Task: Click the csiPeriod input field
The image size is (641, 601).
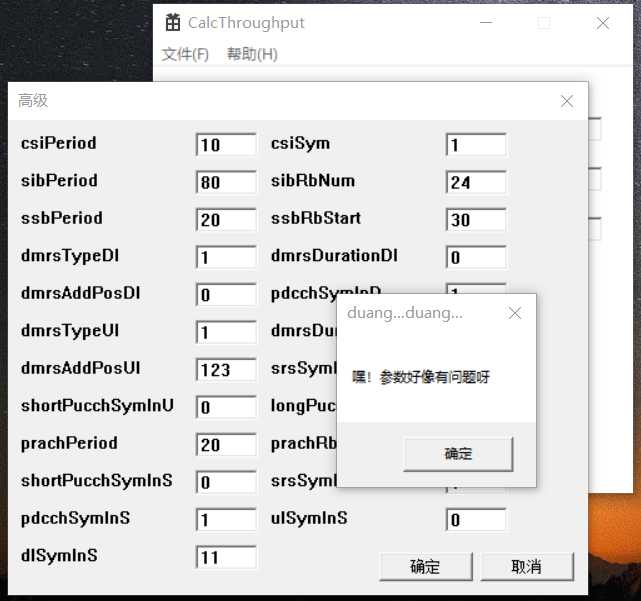Action: [226, 145]
